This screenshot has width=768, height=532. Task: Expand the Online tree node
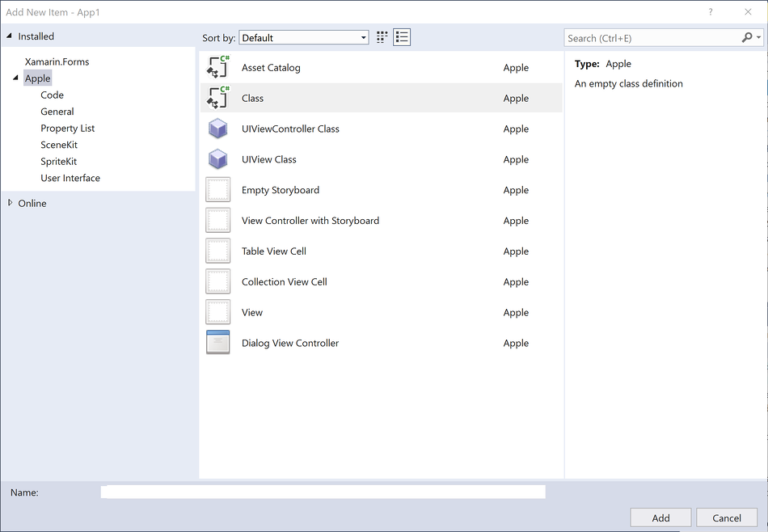coord(10,203)
